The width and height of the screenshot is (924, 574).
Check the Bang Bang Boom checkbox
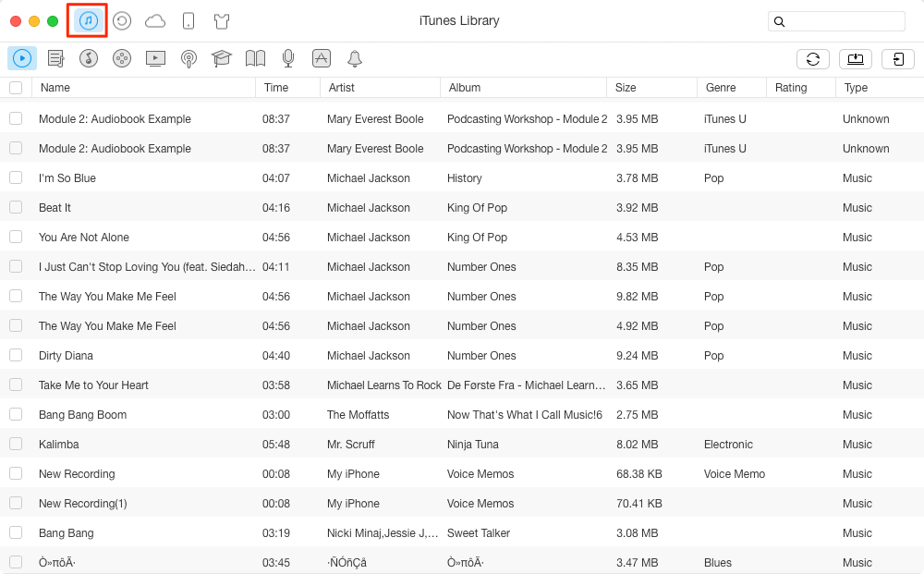(x=16, y=414)
